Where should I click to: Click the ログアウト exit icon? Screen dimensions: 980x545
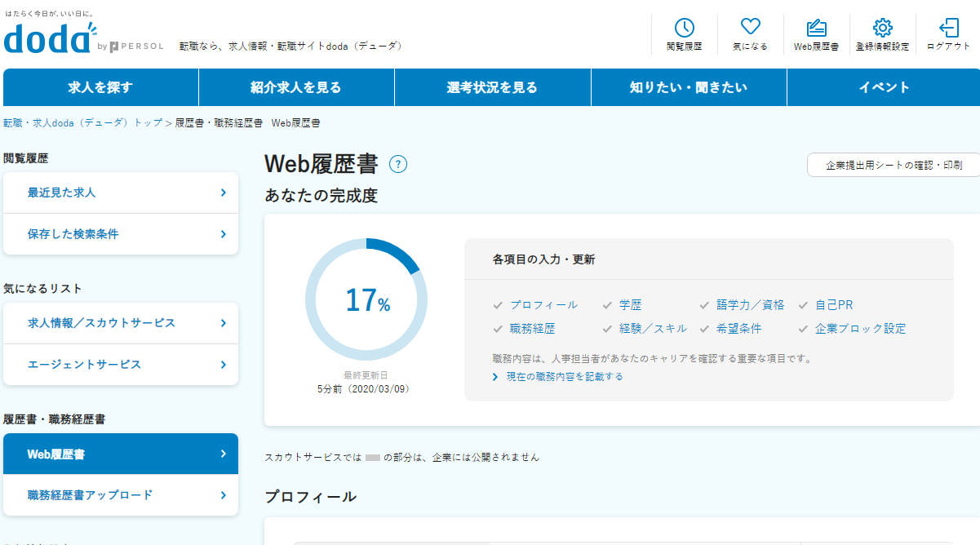[948, 29]
